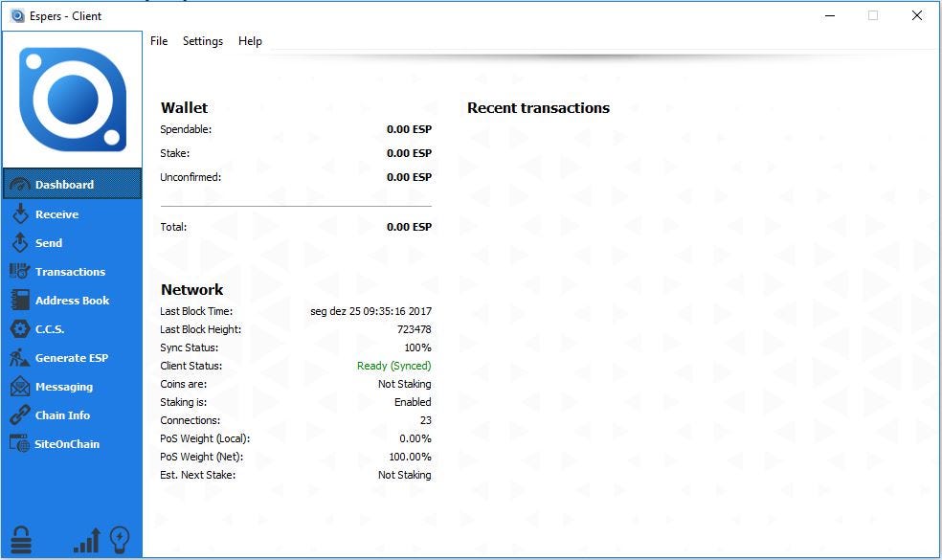
Task: Click PoS Weight (Net) 100.00% value
Action: click(411, 457)
